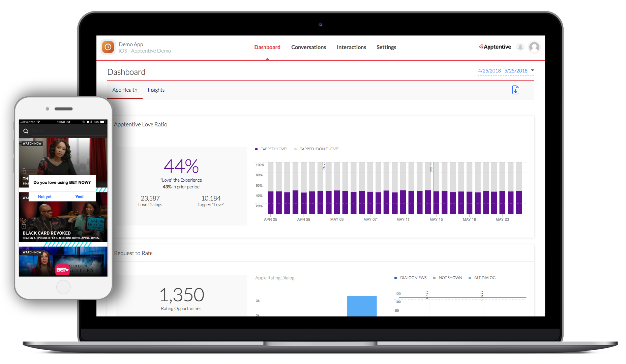626x364 pixels.
Task: Click the blue Apple Rating Dialog bar
Action: pyautogui.click(x=362, y=306)
